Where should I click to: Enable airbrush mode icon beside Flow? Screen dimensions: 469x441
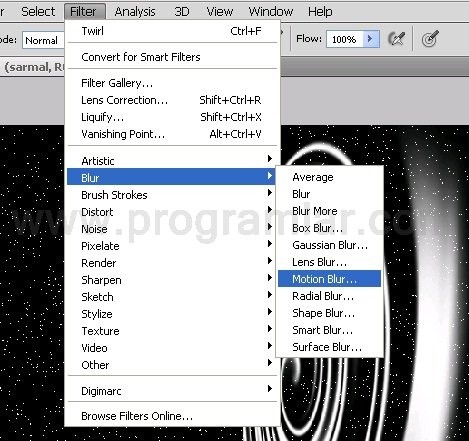tap(397, 39)
